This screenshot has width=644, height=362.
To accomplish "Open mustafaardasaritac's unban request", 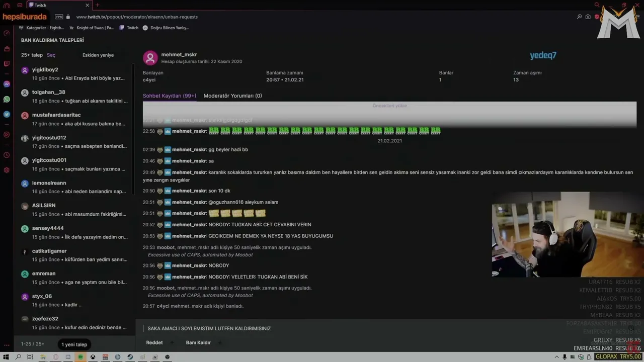I will tap(74, 119).
